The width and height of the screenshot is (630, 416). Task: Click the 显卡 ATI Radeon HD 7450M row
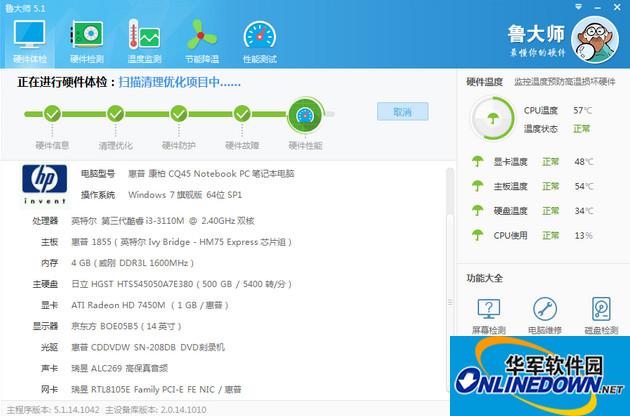pyautogui.click(x=135, y=305)
